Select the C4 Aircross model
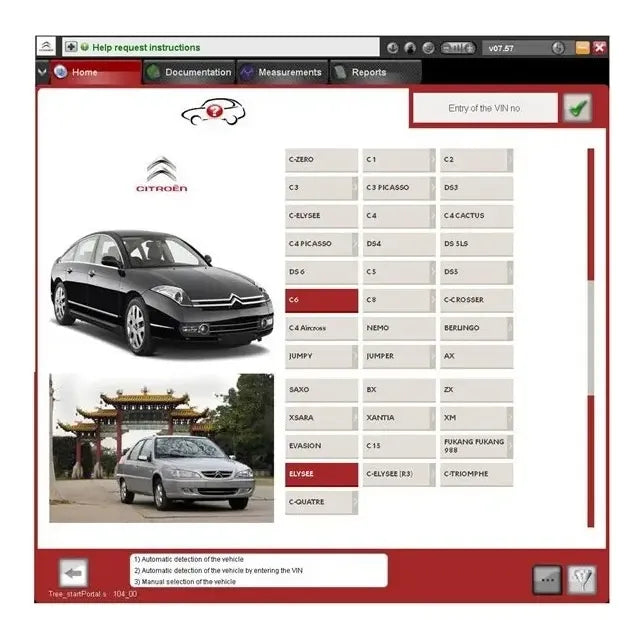Image resolution: width=641 pixels, height=641 pixels. (x=321, y=328)
